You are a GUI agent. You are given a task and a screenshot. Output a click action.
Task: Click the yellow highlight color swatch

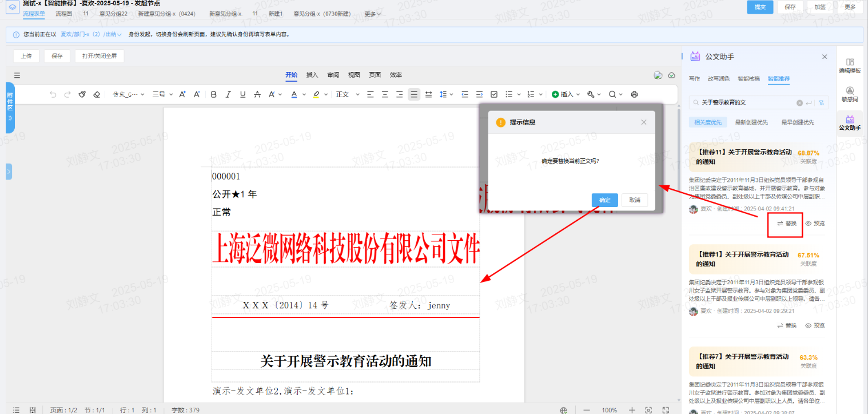[x=316, y=94]
